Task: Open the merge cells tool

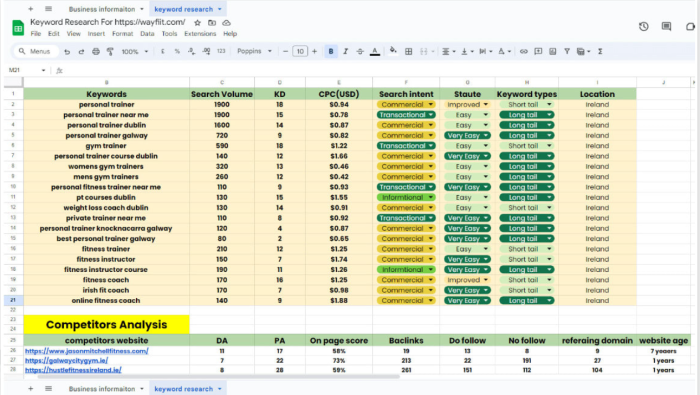Action: [426, 51]
